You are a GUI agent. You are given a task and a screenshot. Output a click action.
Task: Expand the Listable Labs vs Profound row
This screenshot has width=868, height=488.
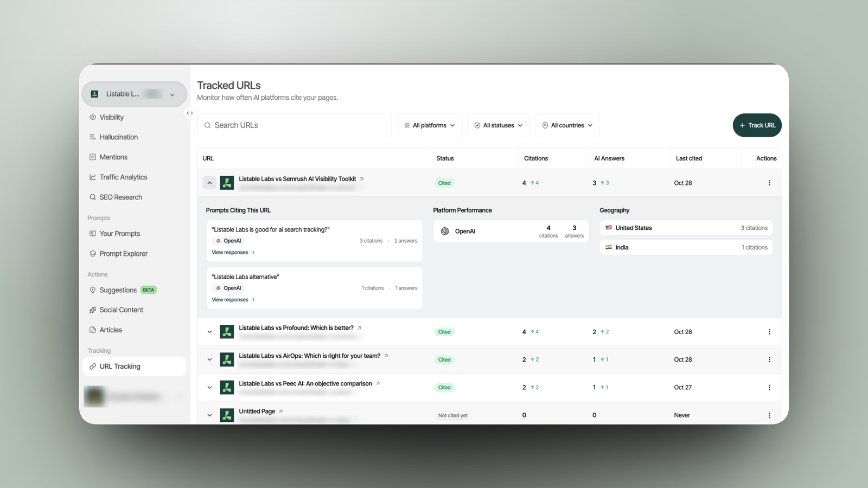point(209,332)
